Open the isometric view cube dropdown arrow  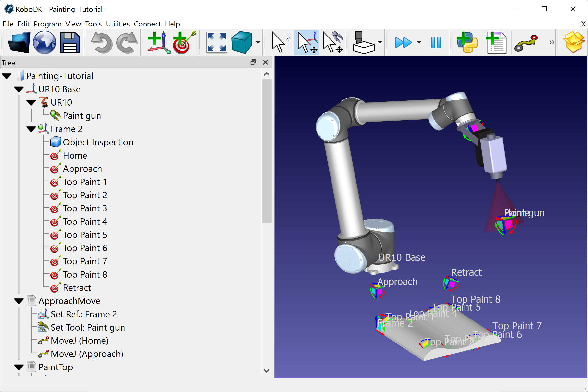point(258,42)
